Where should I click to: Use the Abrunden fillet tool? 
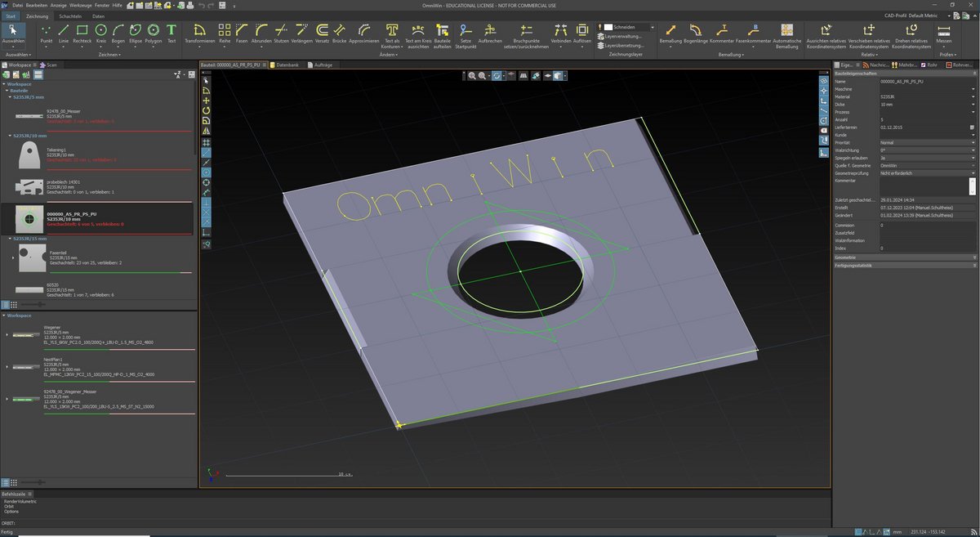point(261,34)
